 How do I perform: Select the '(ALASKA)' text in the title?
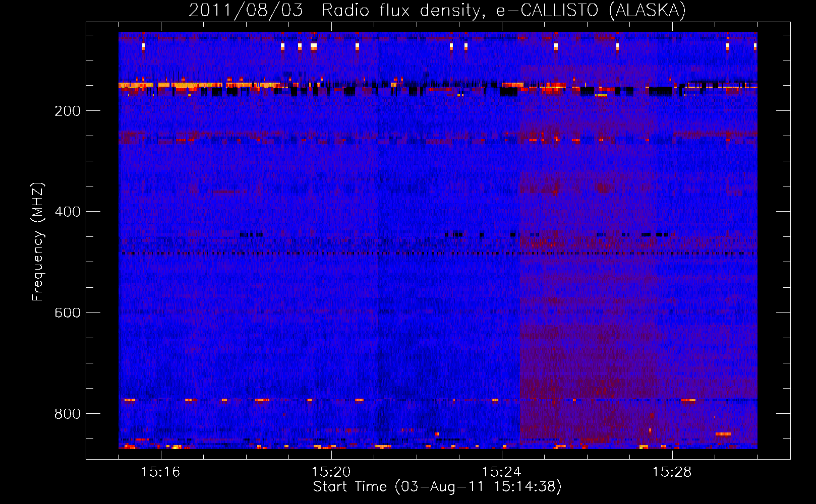[647, 10]
